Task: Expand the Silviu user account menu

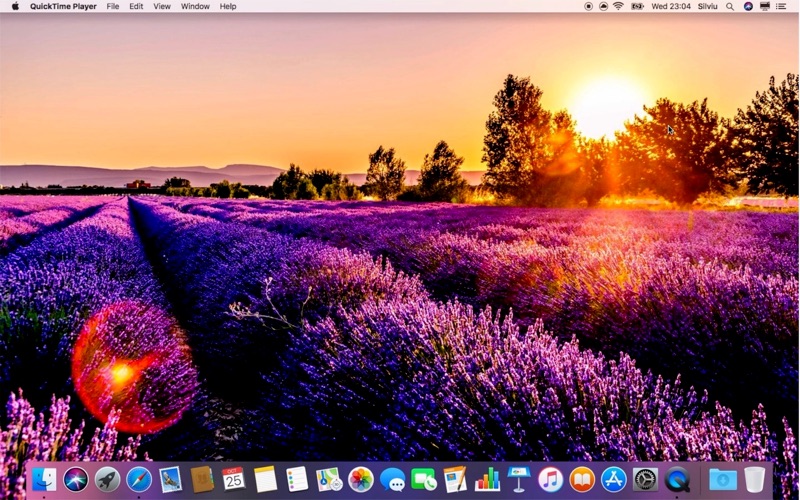Action: tap(708, 6)
